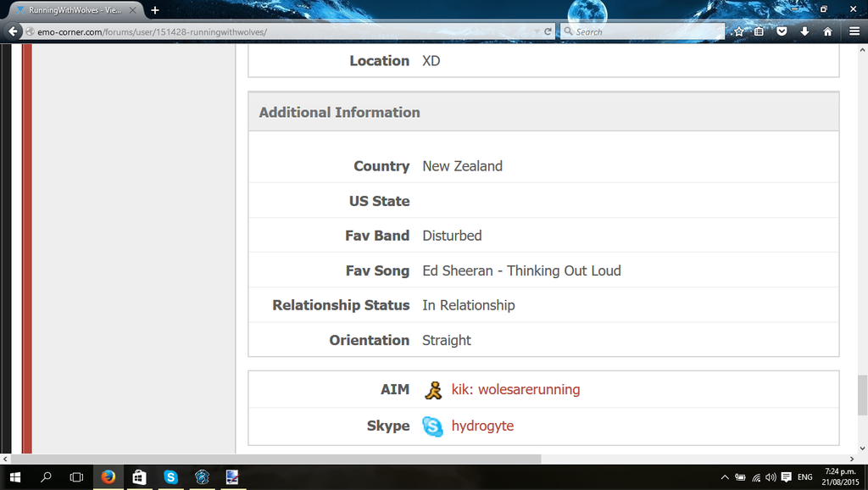Open the downloads arrow icon
Viewport: 868px width, 490px height.
[x=804, y=31]
